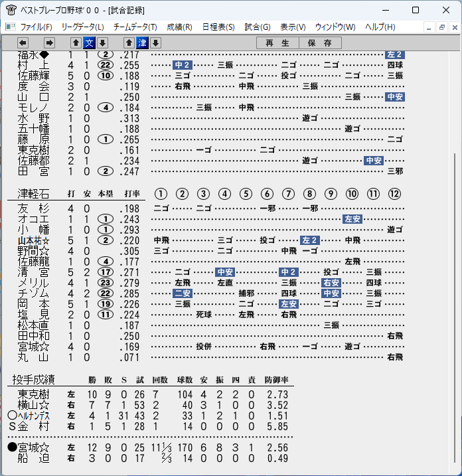Restore the inner document window
The height and width of the screenshot is (476, 462).
(x=441, y=28)
